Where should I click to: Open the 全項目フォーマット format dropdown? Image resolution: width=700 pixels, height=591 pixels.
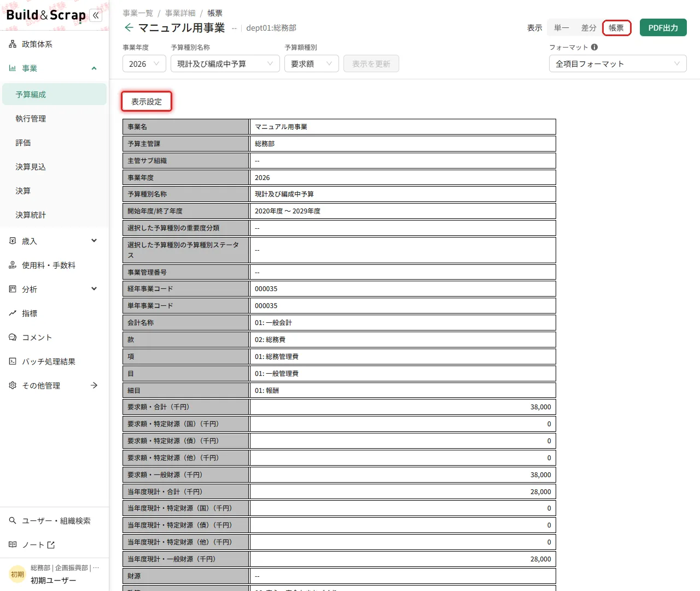coord(618,64)
